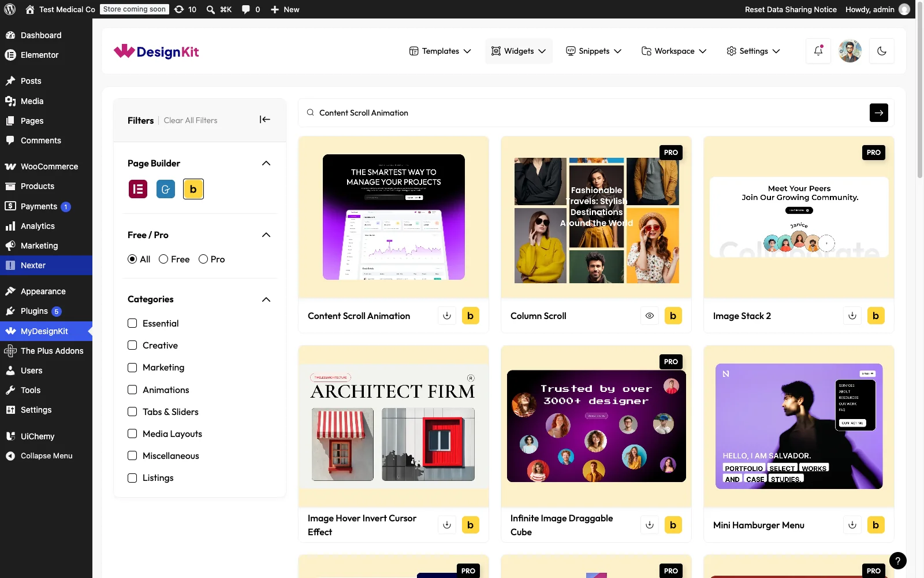This screenshot has height=578, width=924.
Task: Click Reset Data Sharing Notice link
Action: pyautogui.click(x=791, y=9)
